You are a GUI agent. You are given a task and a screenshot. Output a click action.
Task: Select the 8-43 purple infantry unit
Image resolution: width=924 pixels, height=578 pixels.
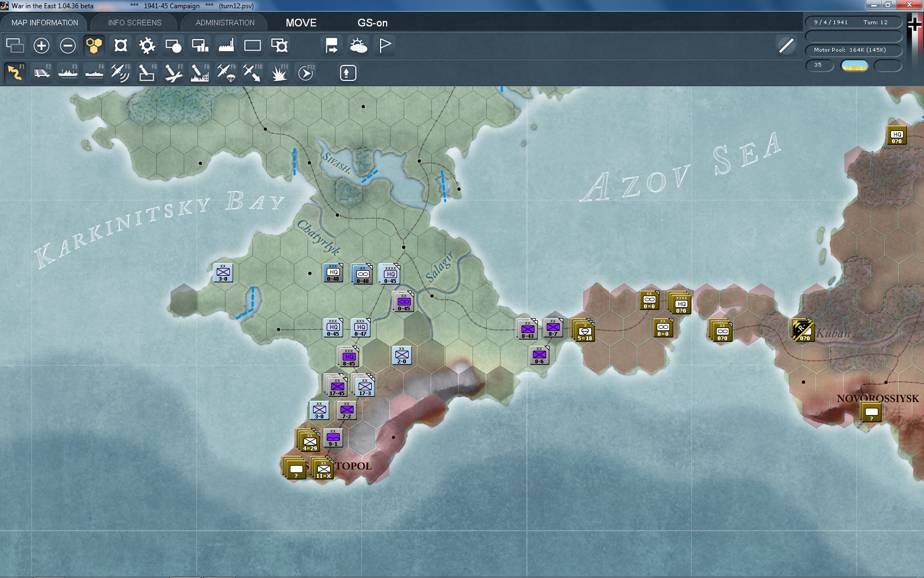[x=527, y=329]
